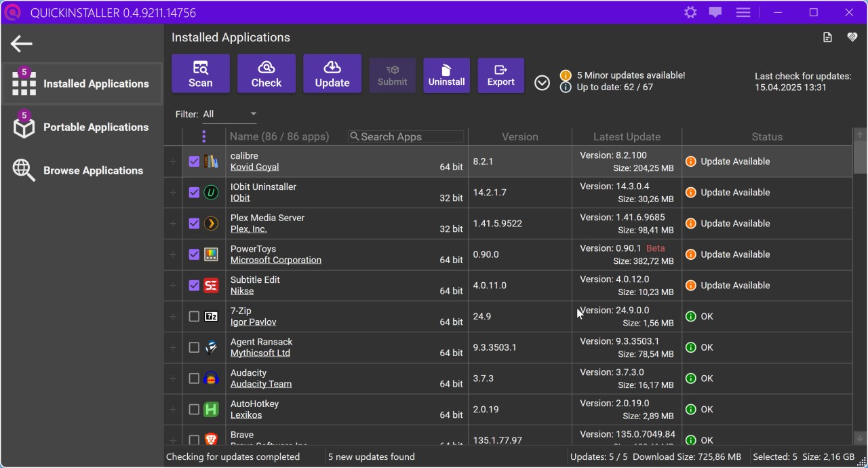Click the three-dot column options icon
Image resolution: width=868 pixels, height=468 pixels.
[203, 136]
